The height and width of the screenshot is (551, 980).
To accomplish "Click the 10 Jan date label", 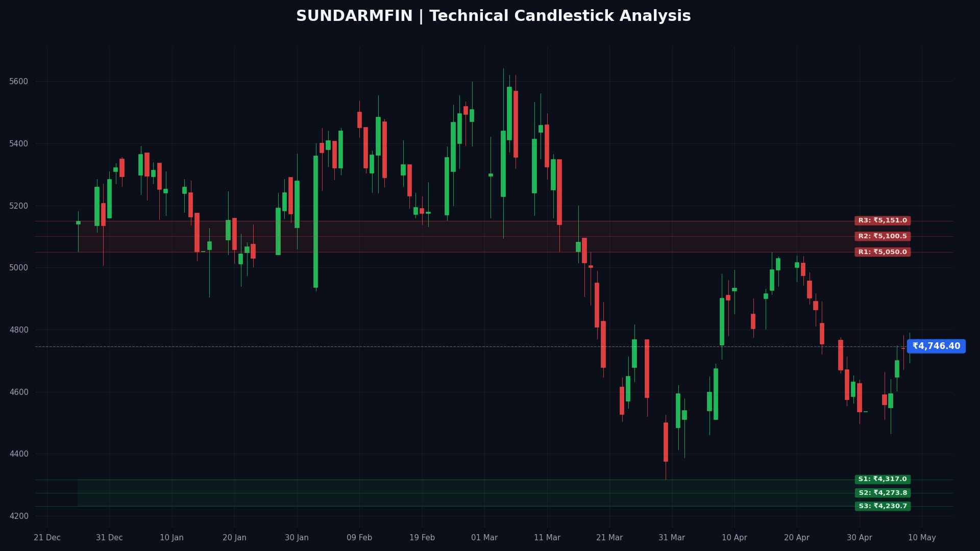I will tap(172, 538).
